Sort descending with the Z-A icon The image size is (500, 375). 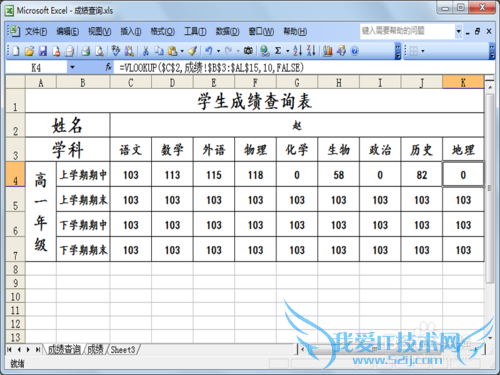311,51
